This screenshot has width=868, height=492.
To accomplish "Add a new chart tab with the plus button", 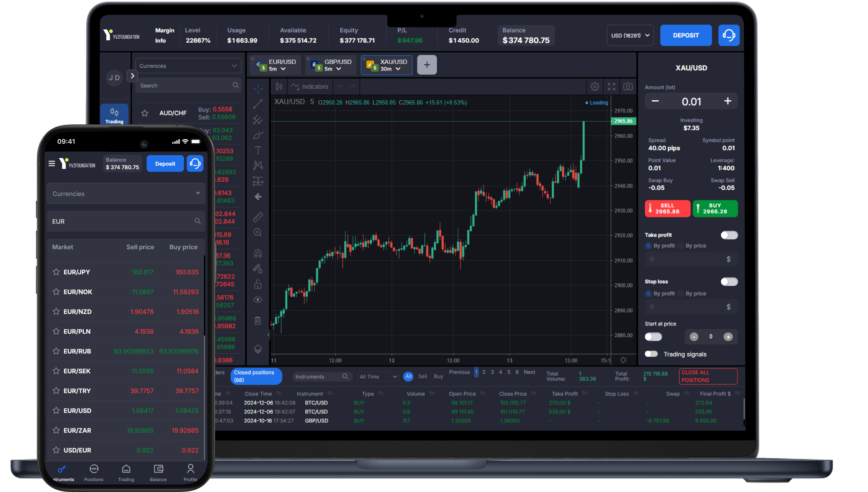I will click(427, 65).
